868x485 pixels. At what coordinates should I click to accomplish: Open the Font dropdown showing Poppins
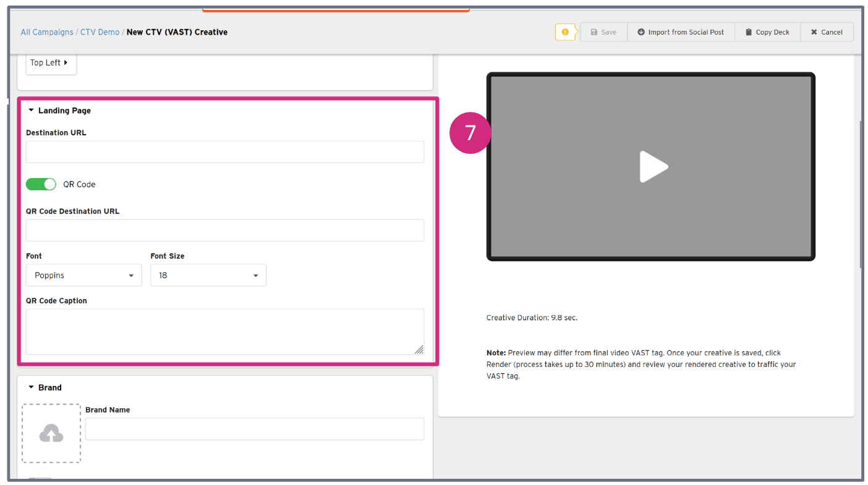click(84, 276)
